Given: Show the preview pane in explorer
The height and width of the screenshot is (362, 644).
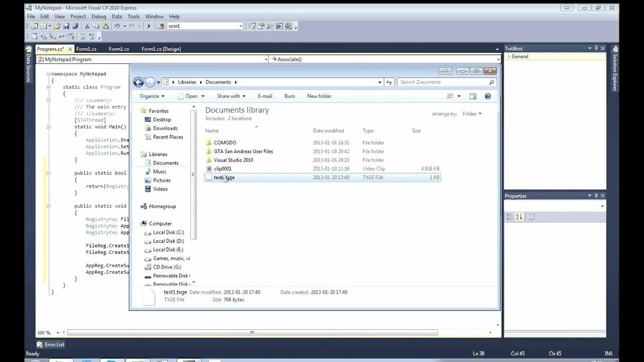Looking at the screenshot, I should click(473, 96).
